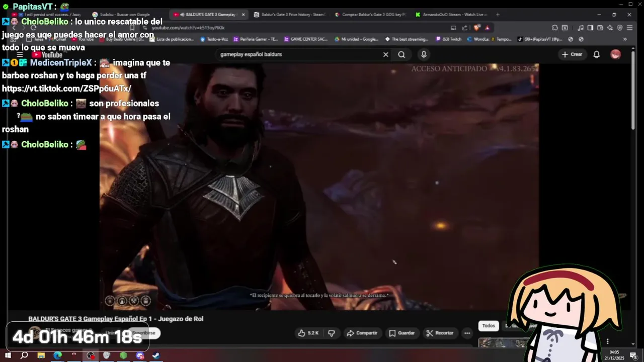
Task: Open the Periferia Gamer bookmark
Action: tap(256, 39)
